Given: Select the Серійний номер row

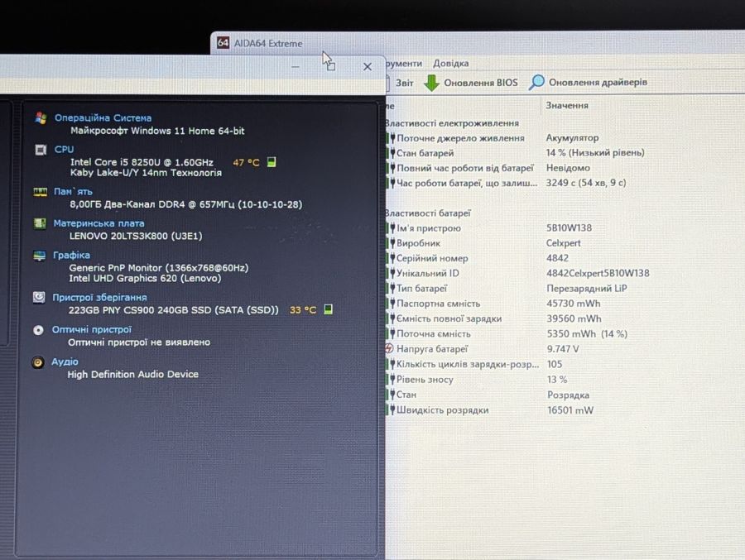Looking at the screenshot, I should [x=478, y=258].
